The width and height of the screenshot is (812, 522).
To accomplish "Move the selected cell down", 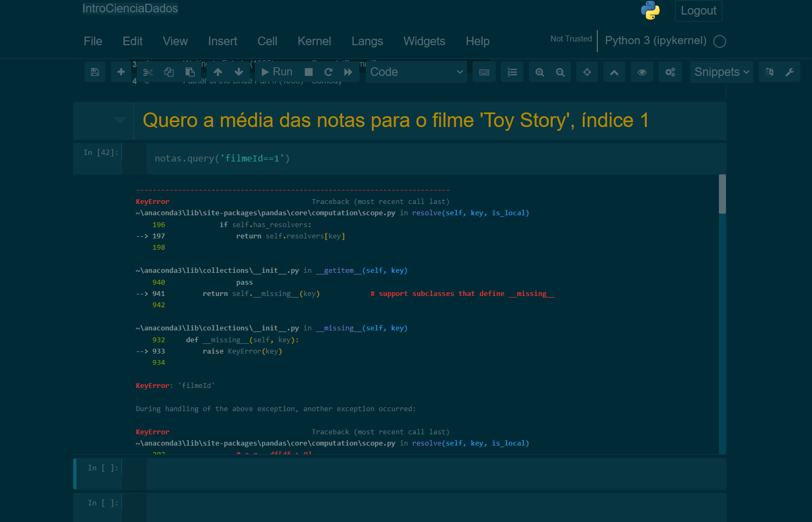I will (x=239, y=72).
